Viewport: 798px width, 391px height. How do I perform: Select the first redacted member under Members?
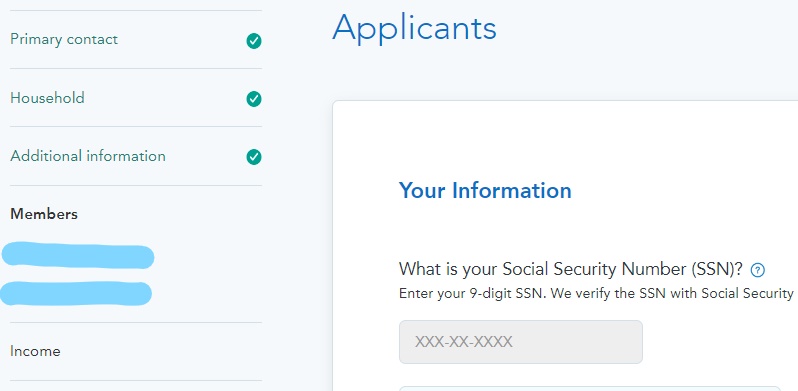[77, 256]
